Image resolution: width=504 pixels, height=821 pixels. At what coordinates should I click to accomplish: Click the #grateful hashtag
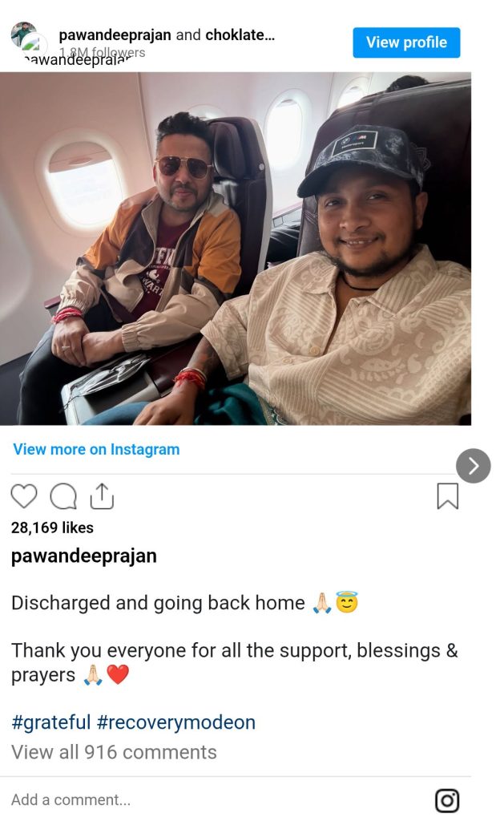point(50,722)
